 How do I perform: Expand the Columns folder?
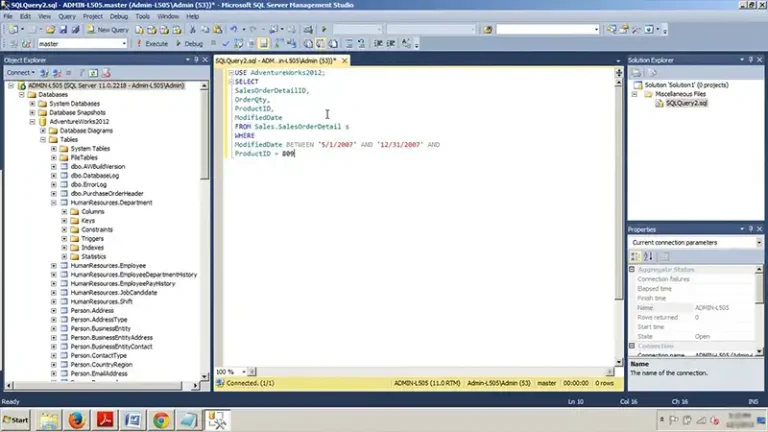click(x=65, y=212)
